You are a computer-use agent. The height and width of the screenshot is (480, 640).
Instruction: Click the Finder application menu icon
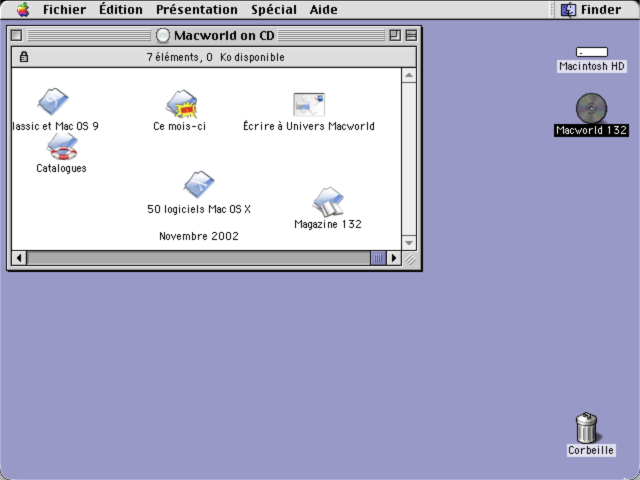click(x=568, y=10)
